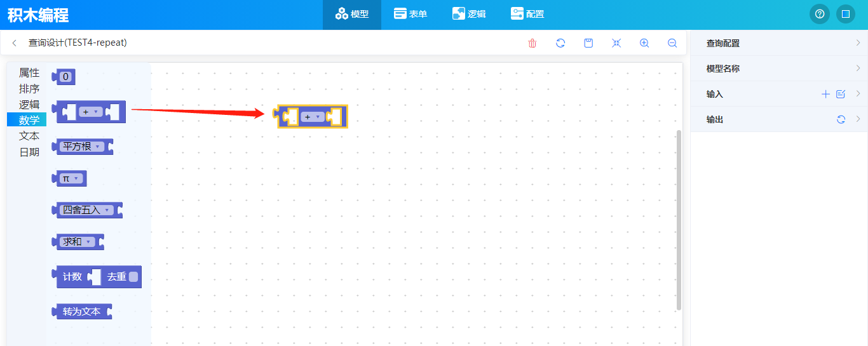Open the 求和 dropdown
This screenshot has width=868, height=346.
(x=77, y=242)
